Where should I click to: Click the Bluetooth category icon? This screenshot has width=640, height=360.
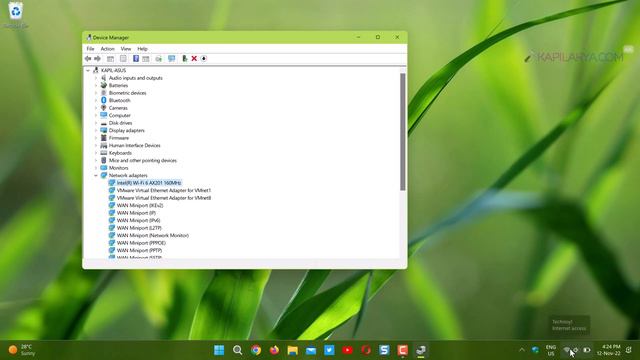104,100
